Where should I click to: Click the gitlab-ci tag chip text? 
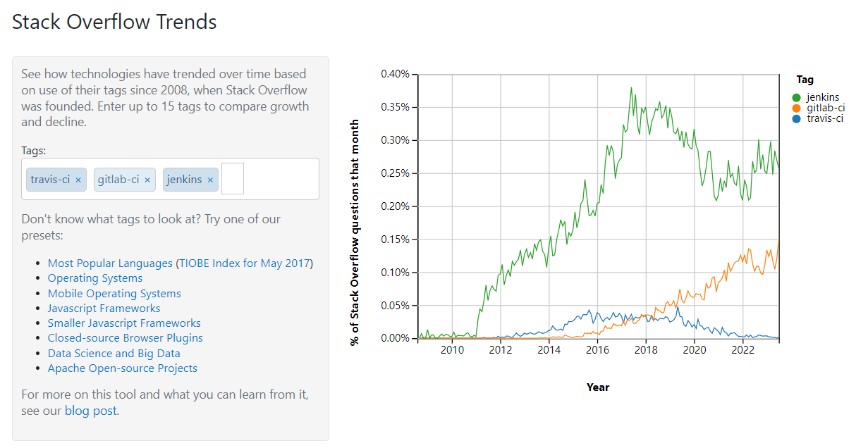coord(118,180)
